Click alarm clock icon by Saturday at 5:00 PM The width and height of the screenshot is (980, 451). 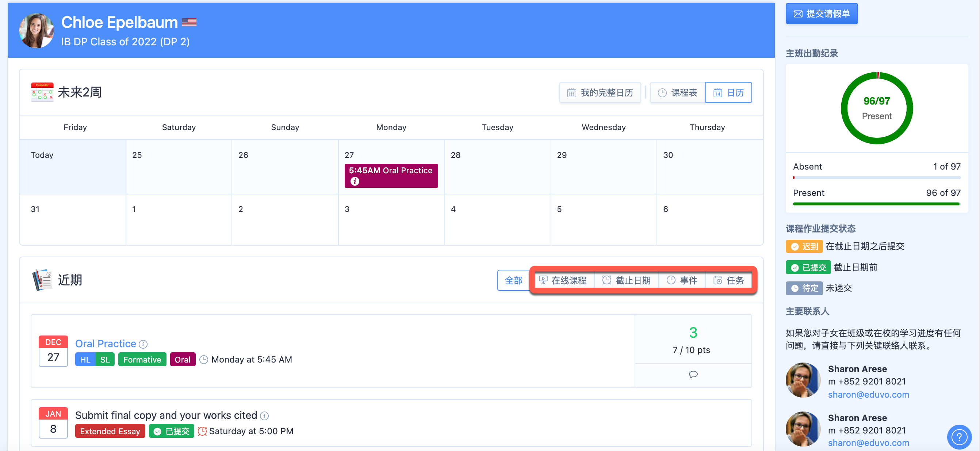click(x=202, y=431)
